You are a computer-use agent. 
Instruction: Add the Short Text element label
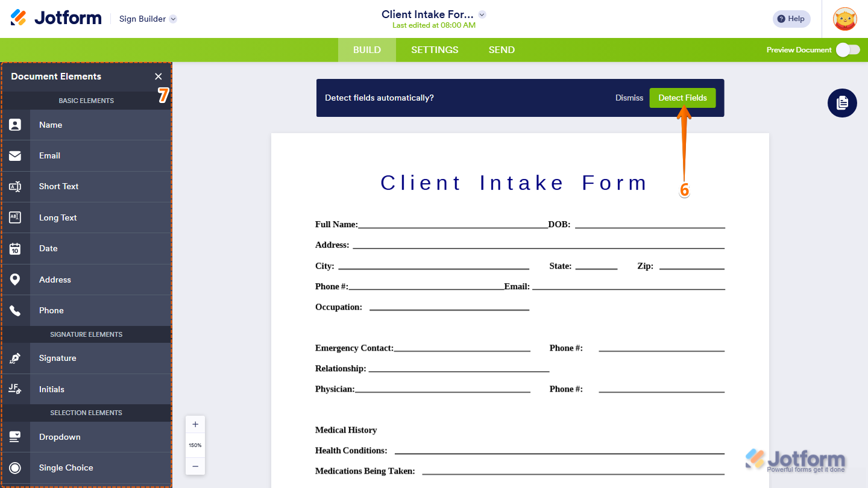click(58, 186)
